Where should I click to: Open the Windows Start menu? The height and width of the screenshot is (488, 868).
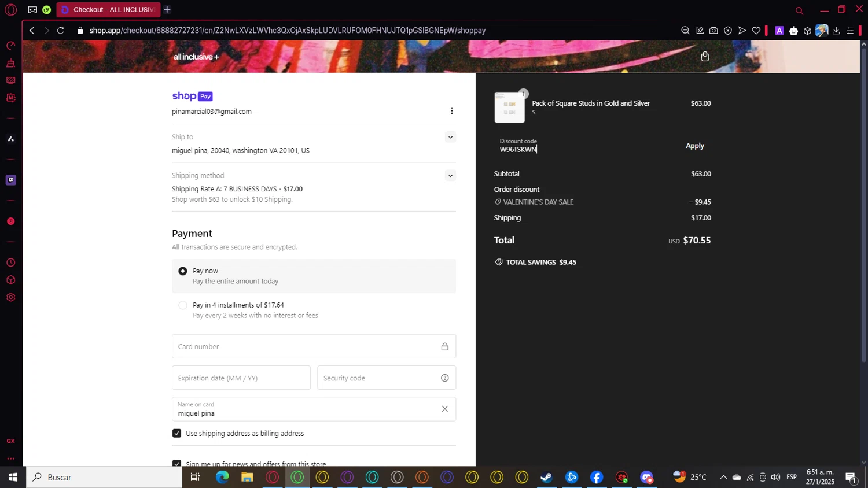(x=13, y=477)
